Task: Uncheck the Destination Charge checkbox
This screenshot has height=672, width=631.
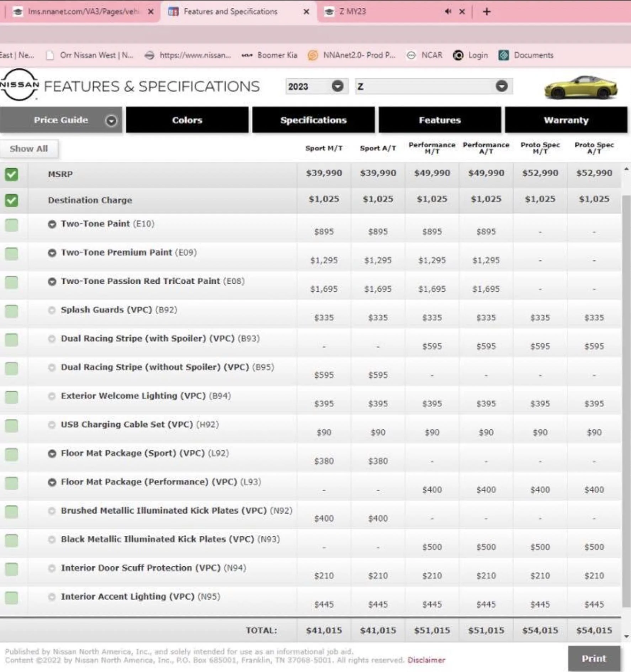Action: (11, 200)
